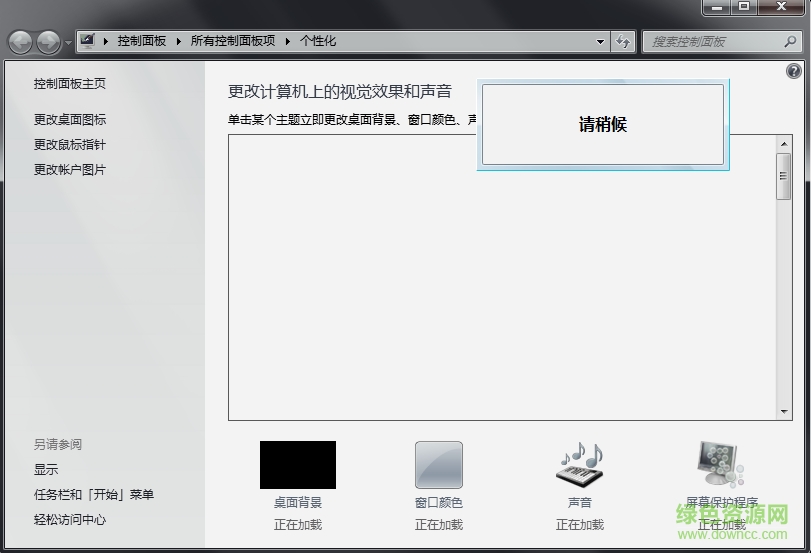Open the 窗口颜色 text link
This screenshot has width=811, height=553.
pos(439,502)
